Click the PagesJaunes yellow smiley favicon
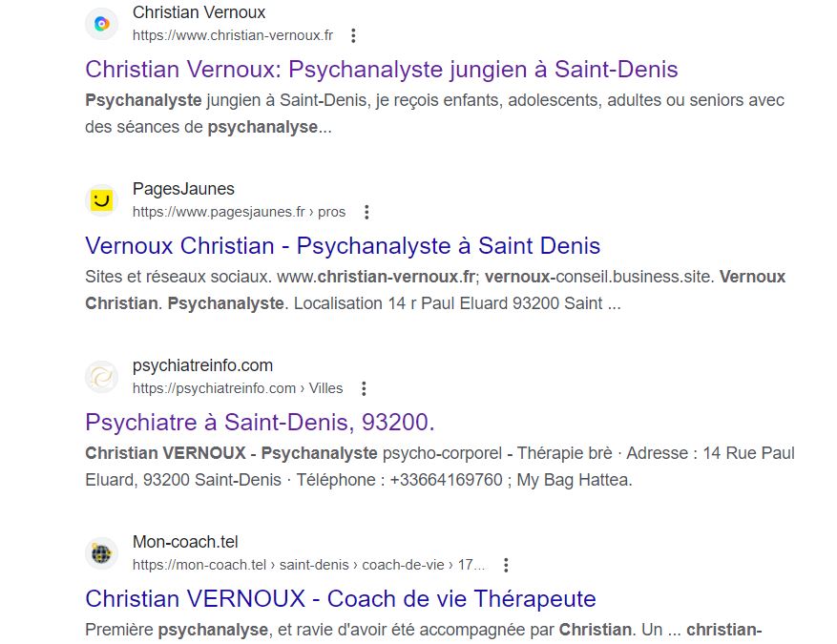The width and height of the screenshot is (837, 644). (101, 200)
